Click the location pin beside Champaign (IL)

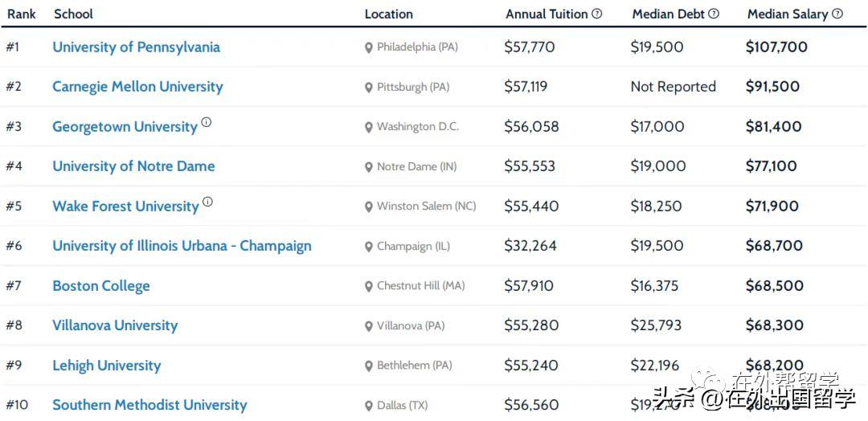[x=369, y=247]
